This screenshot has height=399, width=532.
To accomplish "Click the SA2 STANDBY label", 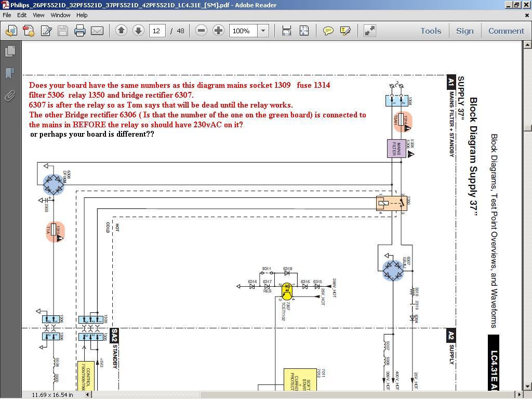I will pyautogui.click(x=114, y=348).
